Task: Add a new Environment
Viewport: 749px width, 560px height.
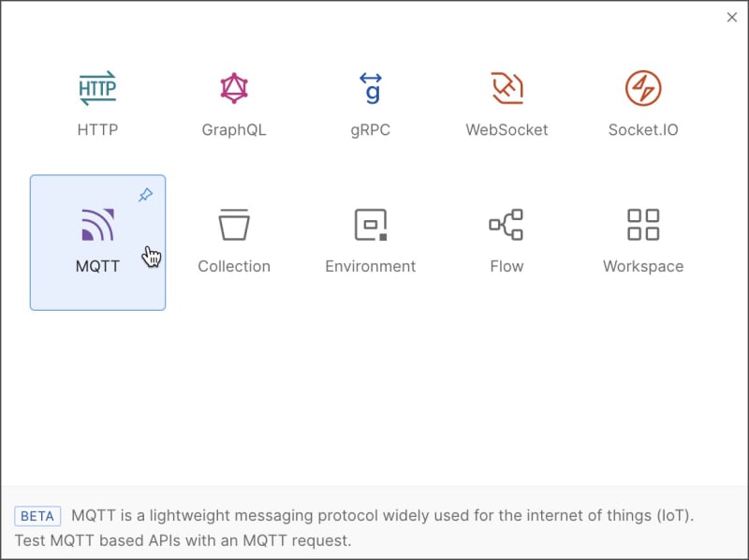Action: 371,225
